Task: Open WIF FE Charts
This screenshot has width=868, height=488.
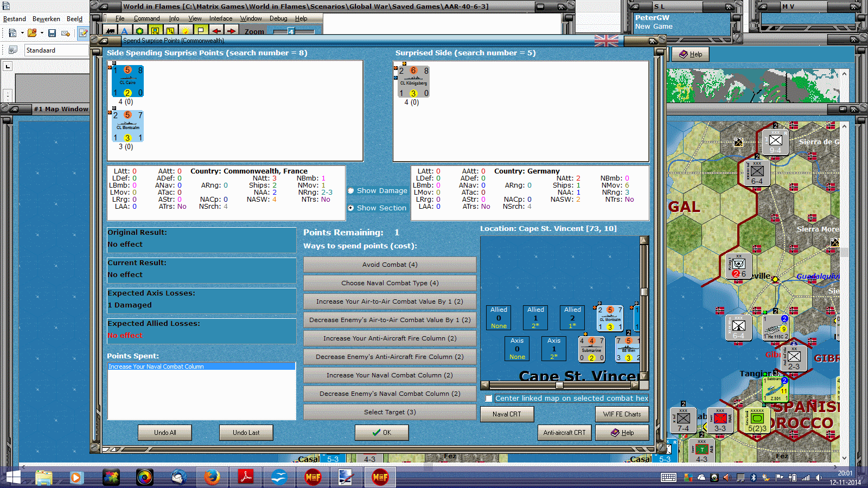Action: click(622, 414)
